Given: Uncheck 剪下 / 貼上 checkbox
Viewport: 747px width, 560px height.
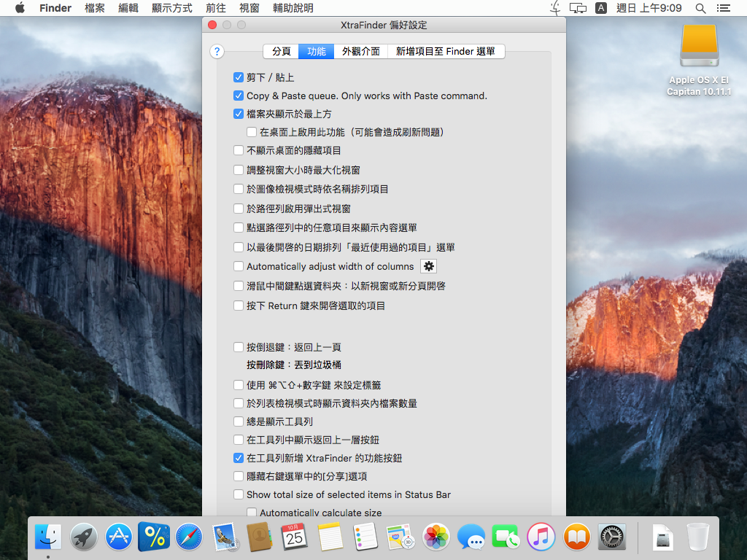Looking at the screenshot, I should coord(239,77).
